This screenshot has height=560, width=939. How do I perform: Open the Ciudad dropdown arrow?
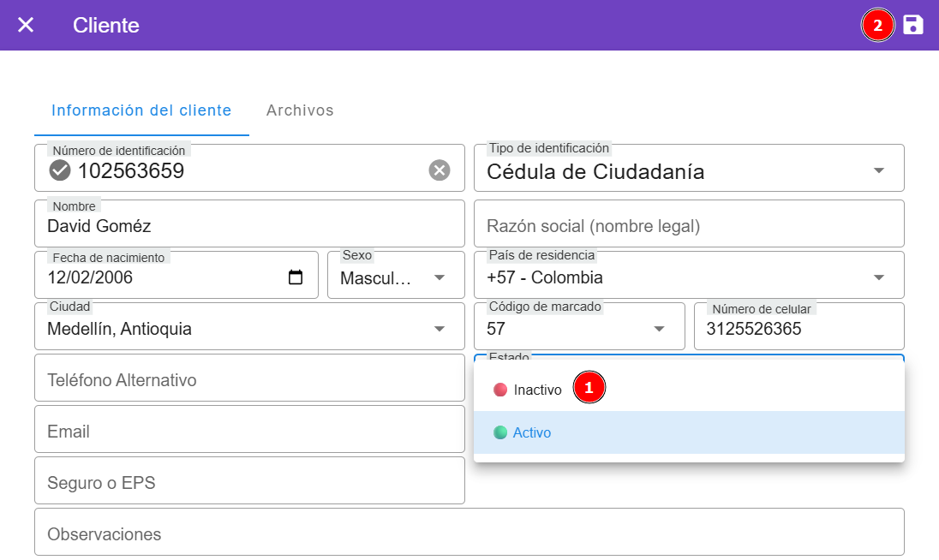[x=440, y=329]
